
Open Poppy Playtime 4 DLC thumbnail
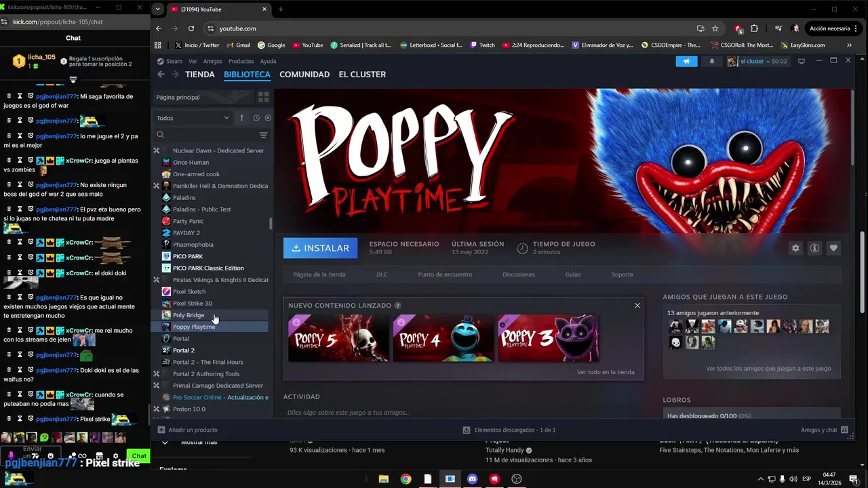click(x=443, y=338)
